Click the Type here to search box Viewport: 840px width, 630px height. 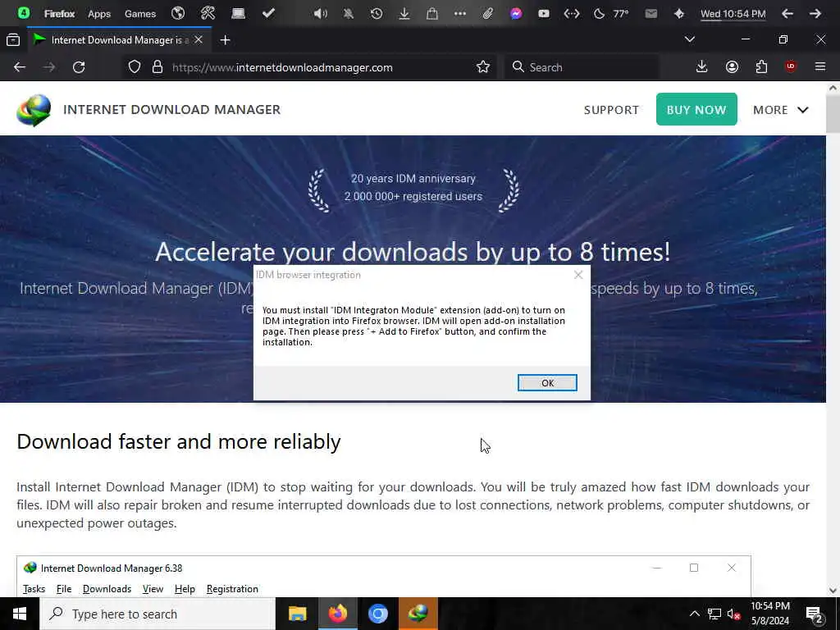(157, 614)
